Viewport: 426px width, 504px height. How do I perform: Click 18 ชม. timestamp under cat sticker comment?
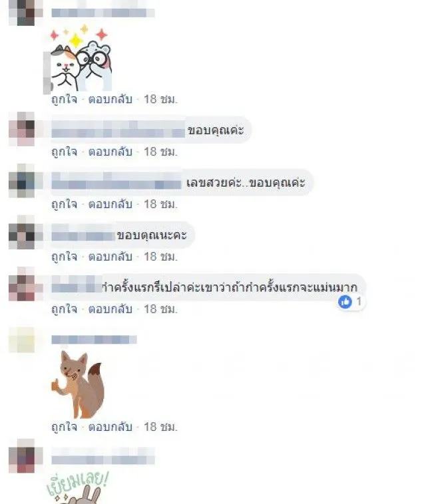160,99
